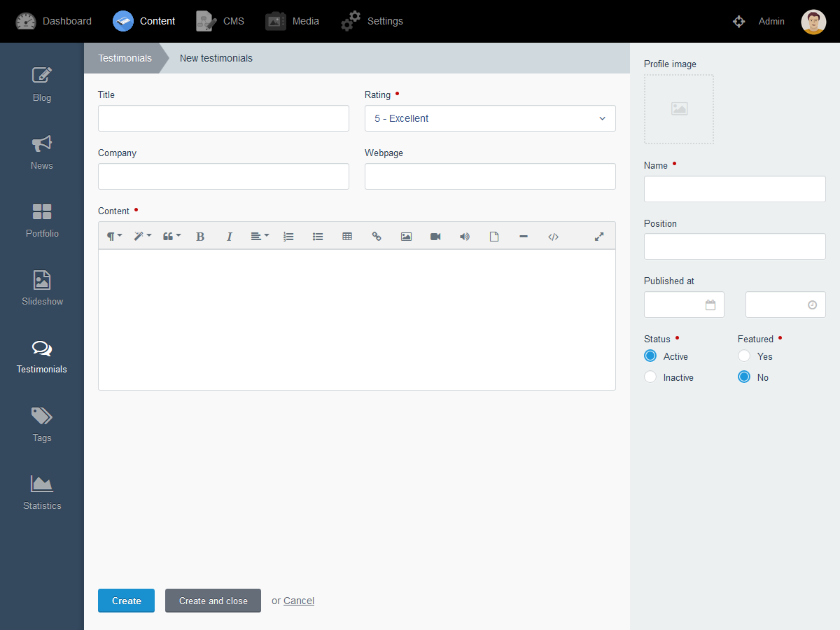Focus the Title input field
The width and height of the screenshot is (840, 630).
pos(223,118)
